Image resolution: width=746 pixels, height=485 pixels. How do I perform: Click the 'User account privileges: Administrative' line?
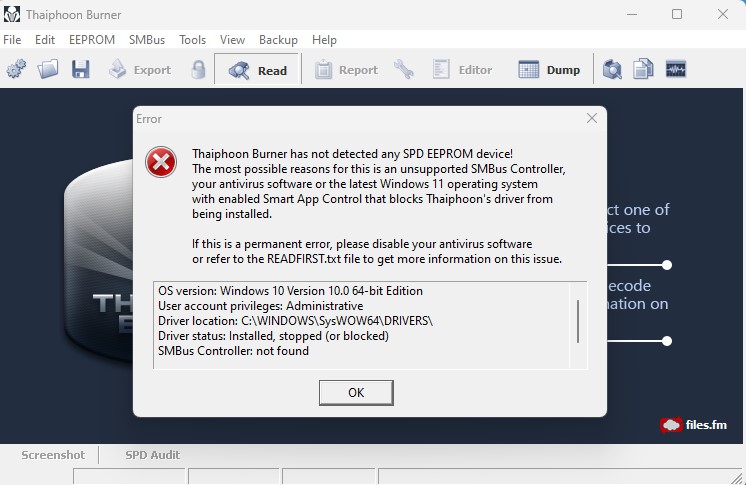(261, 306)
